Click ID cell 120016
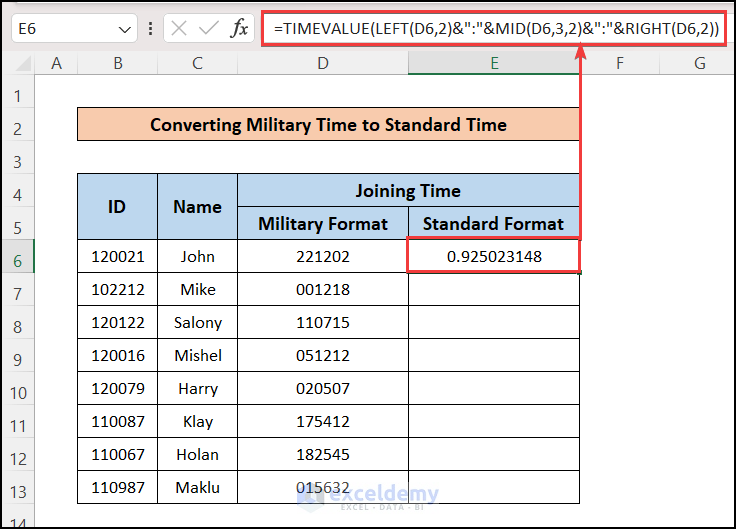This screenshot has height=529, width=736. [117, 355]
